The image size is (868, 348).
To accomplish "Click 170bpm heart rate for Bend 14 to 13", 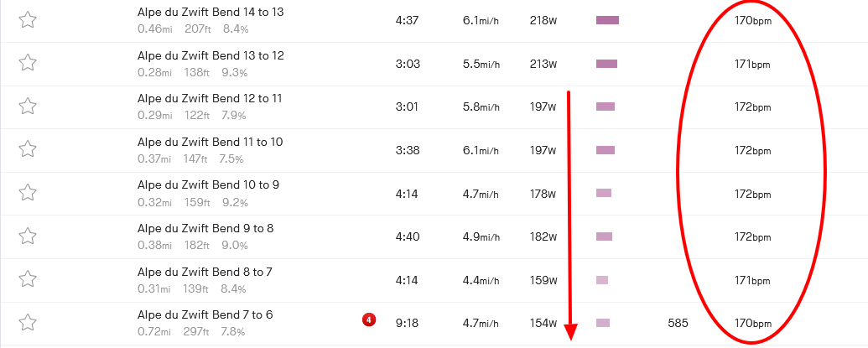I will pyautogui.click(x=752, y=20).
